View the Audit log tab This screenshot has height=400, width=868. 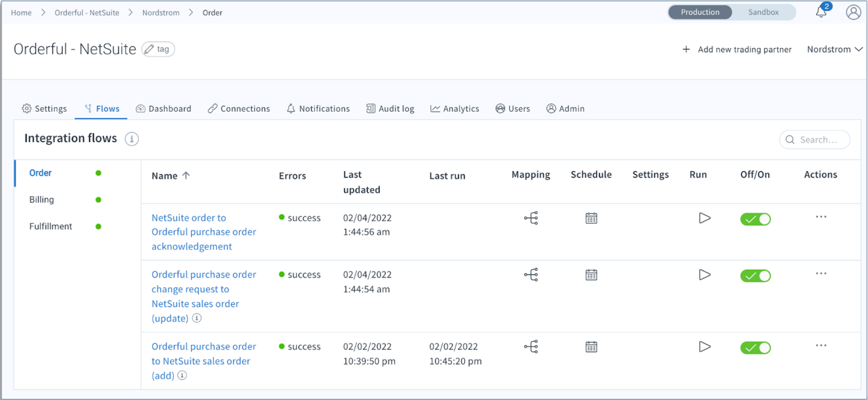pyautogui.click(x=390, y=109)
